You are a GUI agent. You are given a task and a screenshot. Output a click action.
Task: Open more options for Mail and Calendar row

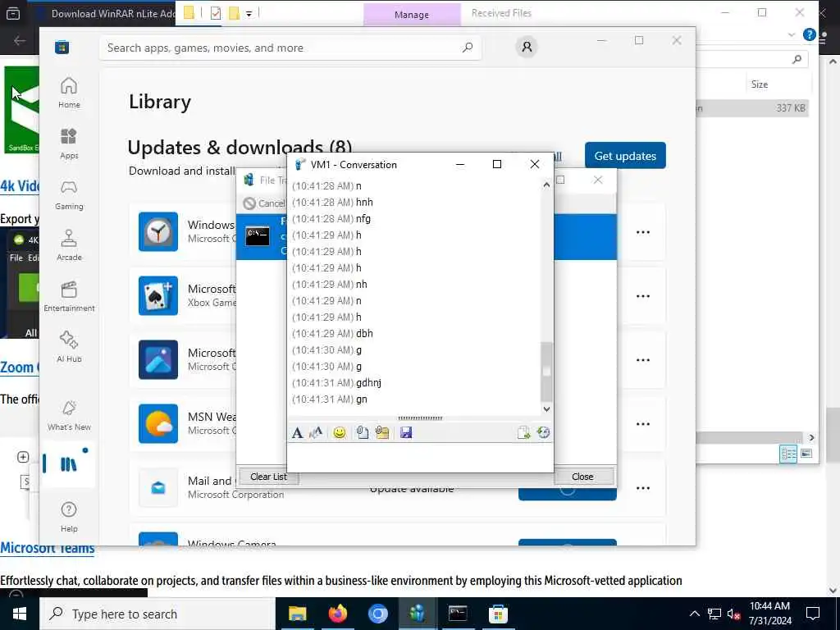click(643, 488)
